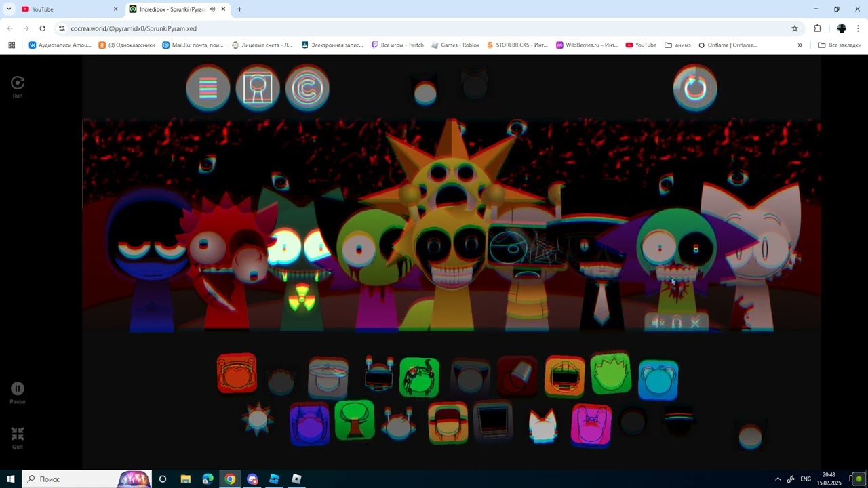Select the blue bear icon
Viewport: 868px width, 488px height.
coord(658,380)
